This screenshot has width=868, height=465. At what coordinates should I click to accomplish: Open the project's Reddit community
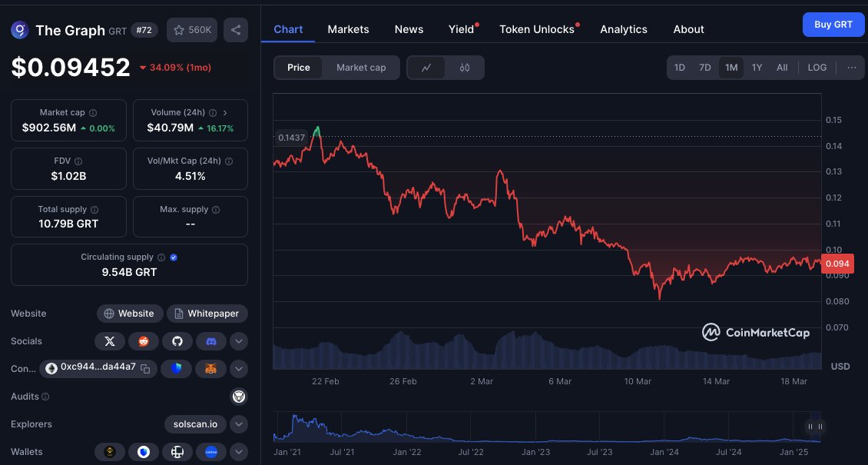click(144, 340)
